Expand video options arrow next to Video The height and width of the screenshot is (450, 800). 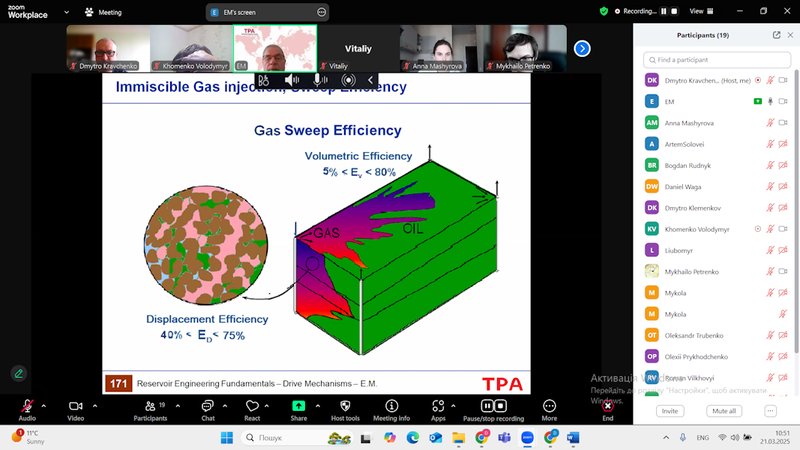tap(95, 406)
